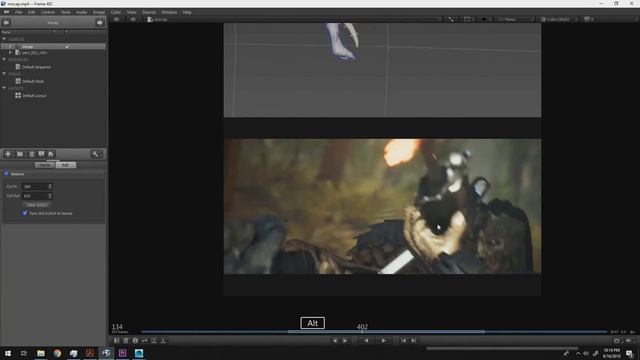
Task: Open the background pattern dropdown
Action: (x=486, y=19)
